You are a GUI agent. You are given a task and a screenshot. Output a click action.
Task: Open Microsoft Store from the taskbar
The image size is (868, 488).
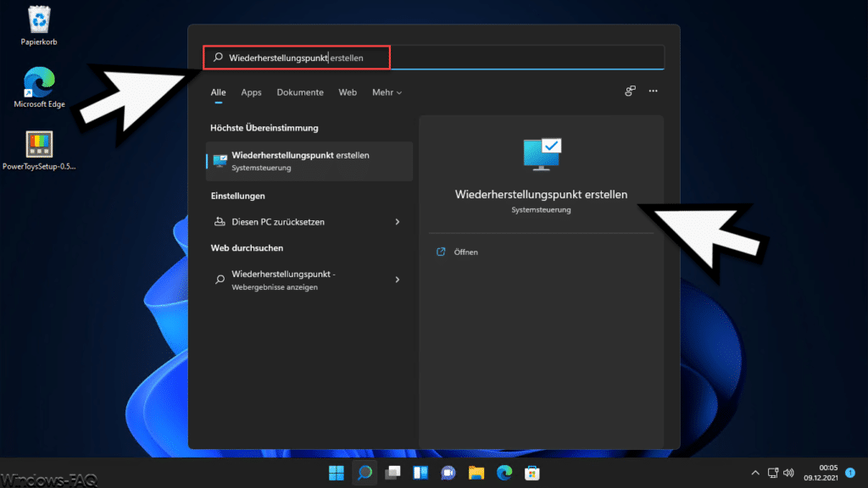coord(532,473)
